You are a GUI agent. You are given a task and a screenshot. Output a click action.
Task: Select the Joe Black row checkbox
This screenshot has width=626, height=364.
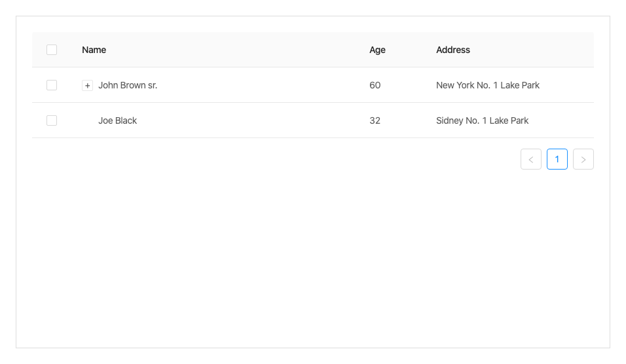click(x=52, y=120)
